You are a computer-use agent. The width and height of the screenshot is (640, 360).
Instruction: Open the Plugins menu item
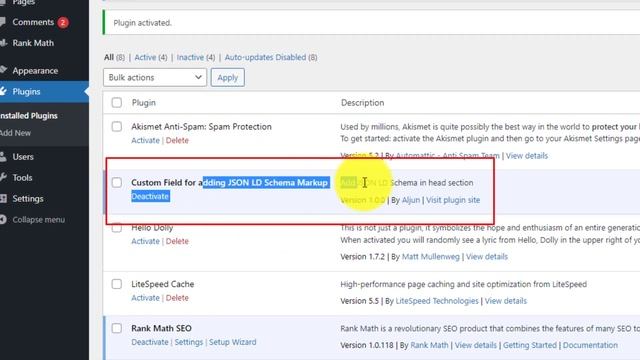click(26, 91)
